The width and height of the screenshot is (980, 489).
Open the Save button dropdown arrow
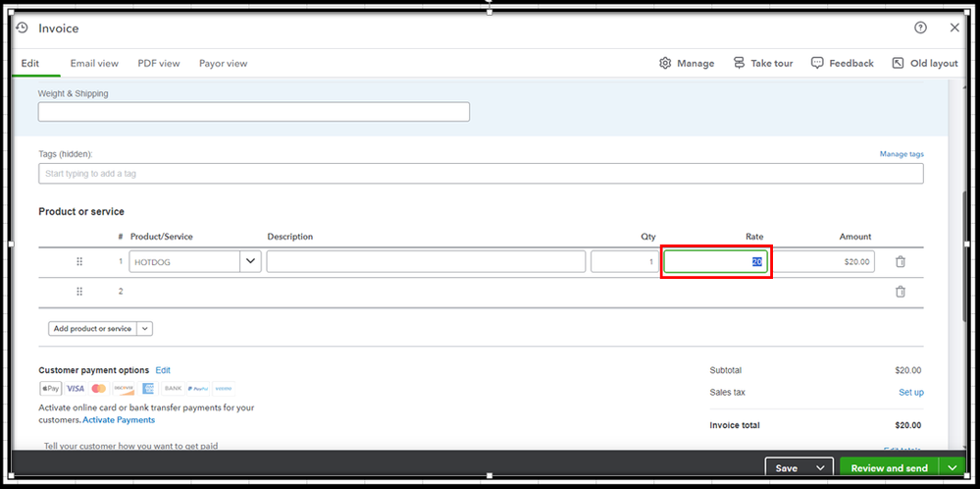point(820,467)
